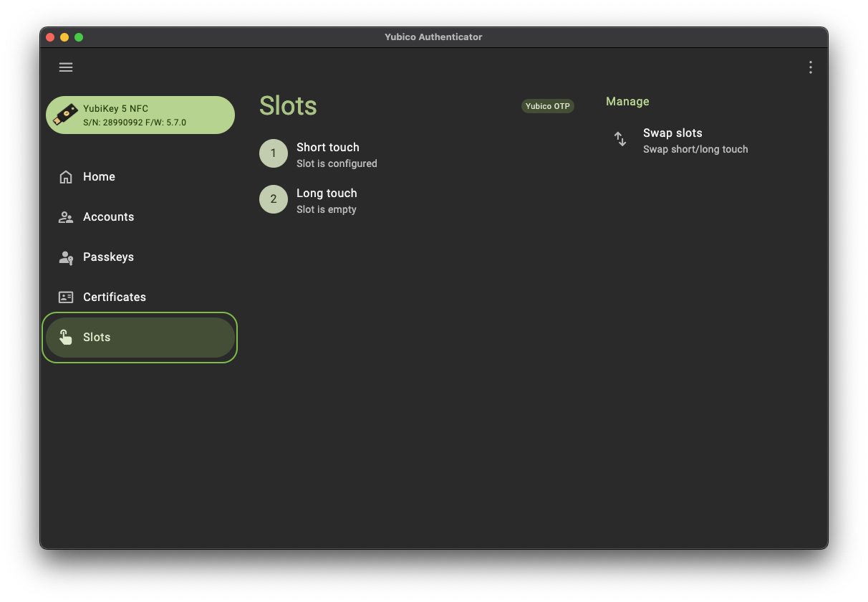
Task: Minimize window with yellow button
Action: [64, 37]
